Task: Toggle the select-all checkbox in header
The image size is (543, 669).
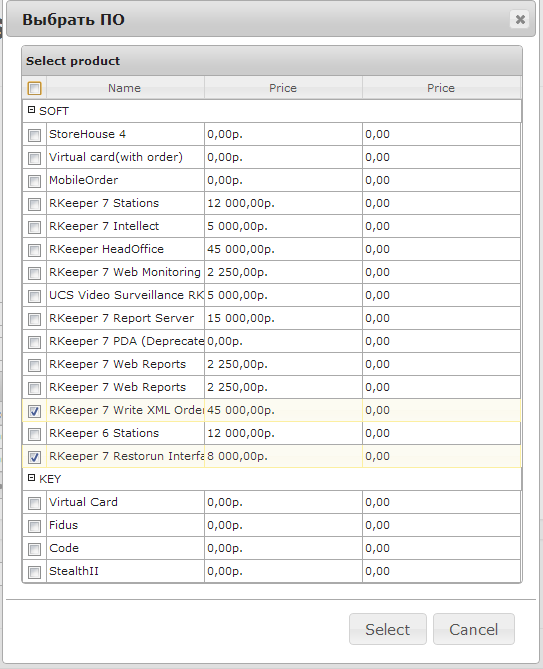Action: (x=35, y=88)
